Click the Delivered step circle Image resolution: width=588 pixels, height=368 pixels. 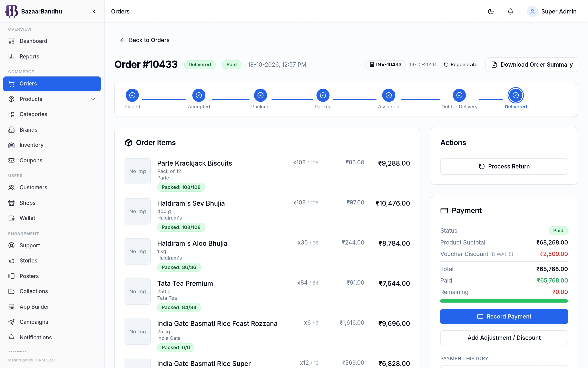[x=516, y=95]
